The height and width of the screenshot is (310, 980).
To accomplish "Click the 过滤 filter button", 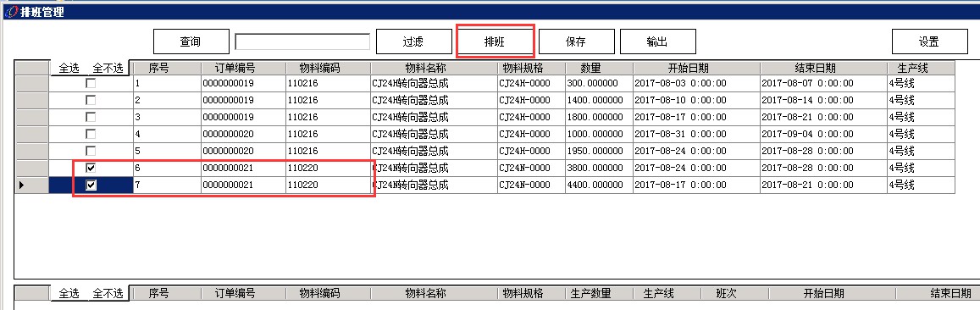I will point(413,42).
